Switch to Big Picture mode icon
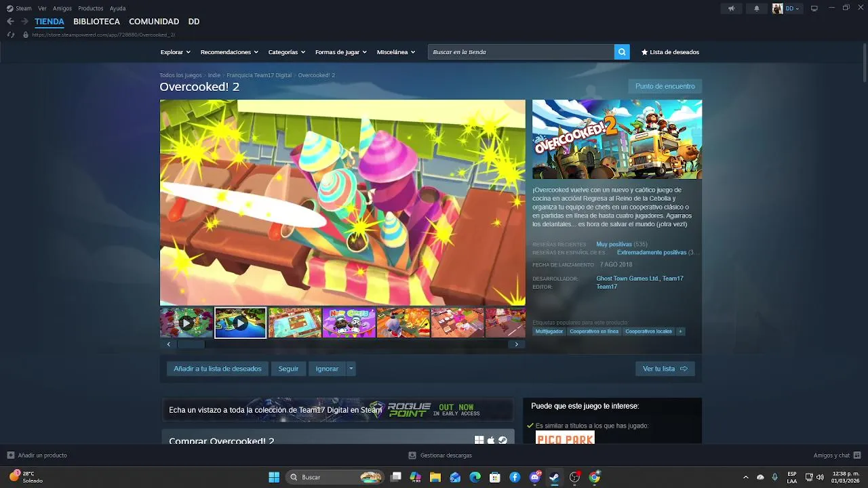Image resolution: width=868 pixels, height=488 pixels. (x=814, y=8)
